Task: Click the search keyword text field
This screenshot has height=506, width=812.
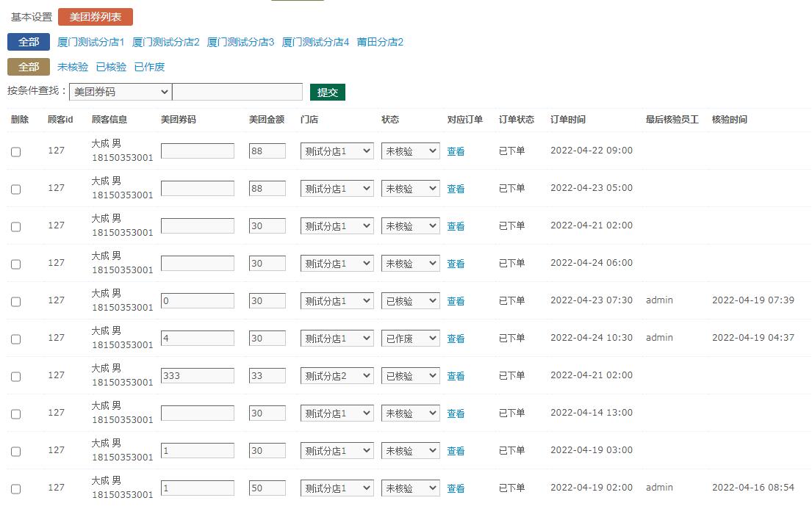Action: click(237, 92)
